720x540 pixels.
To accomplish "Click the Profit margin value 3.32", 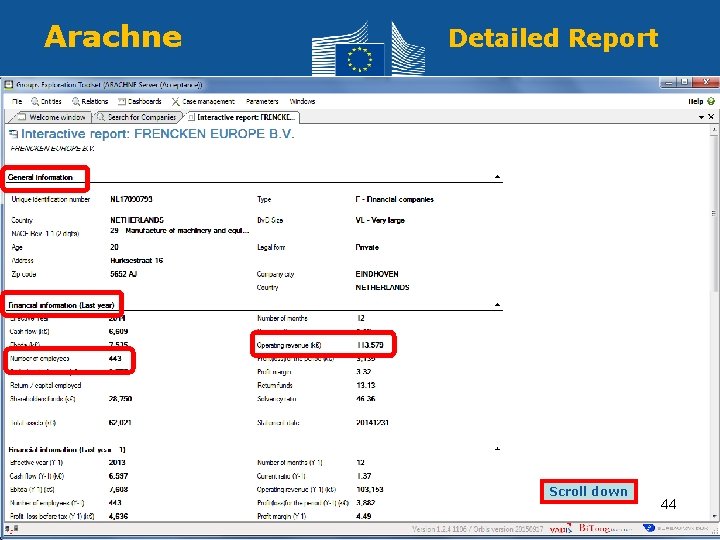I will pyautogui.click(x=363, y=372).
